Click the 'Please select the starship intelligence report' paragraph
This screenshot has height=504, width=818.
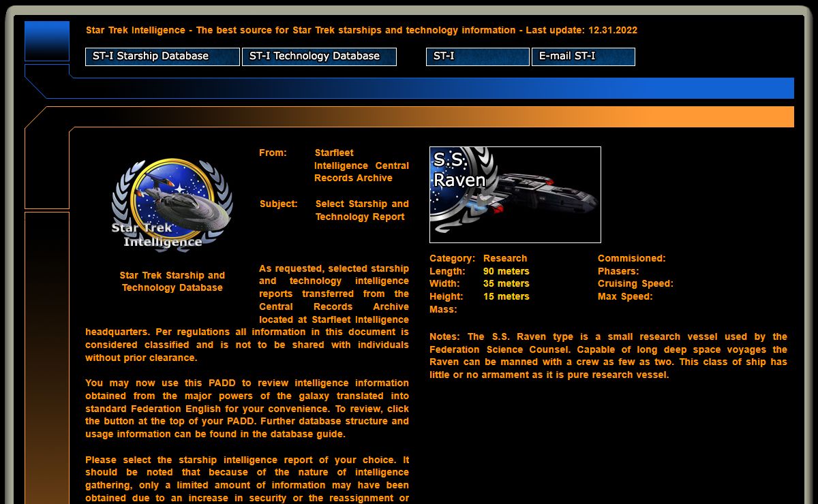pyautogui.click(x=247, y=479)
